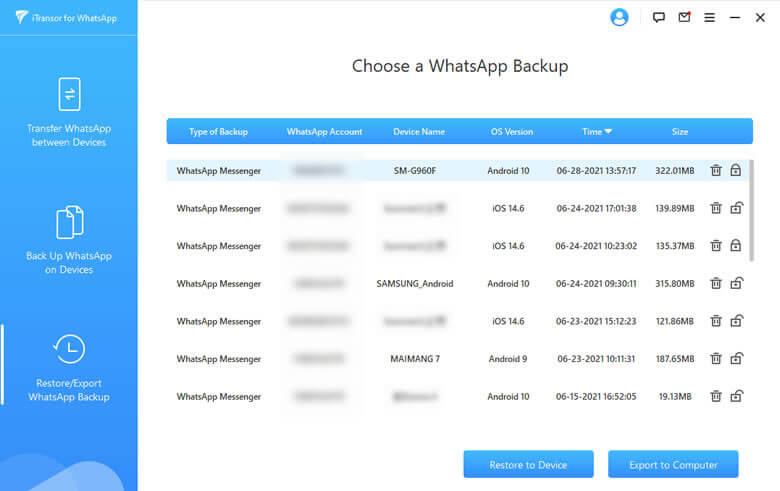Click the Export to Computer button
This screenshot has height=491, width=780.
tap(673, 465)
